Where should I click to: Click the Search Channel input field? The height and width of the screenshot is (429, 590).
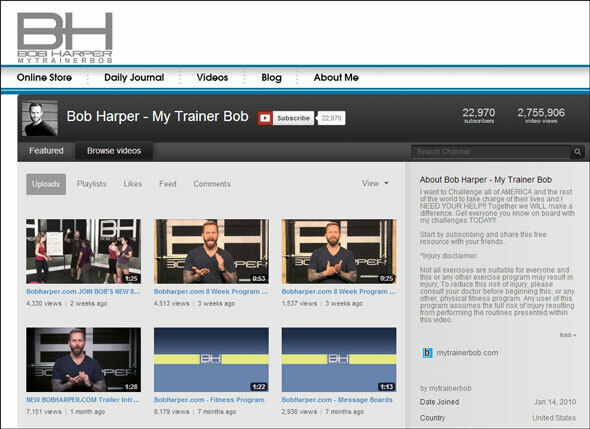click(491, 152)
